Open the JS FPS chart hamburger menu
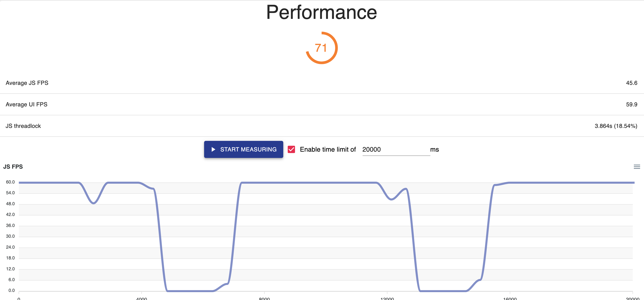This screenshot has width=644, height=300. [x=637, y=167]
